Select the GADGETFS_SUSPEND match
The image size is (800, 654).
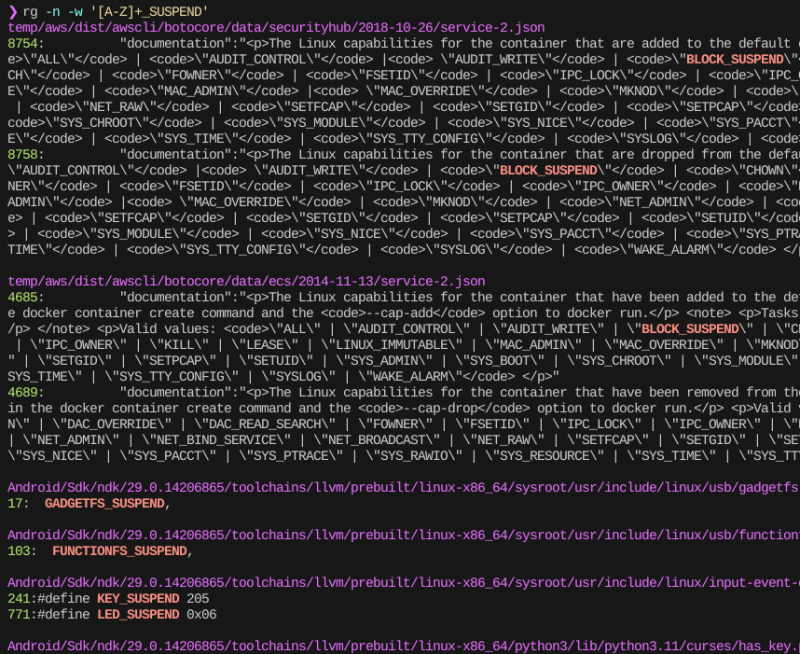coord(104,504)
